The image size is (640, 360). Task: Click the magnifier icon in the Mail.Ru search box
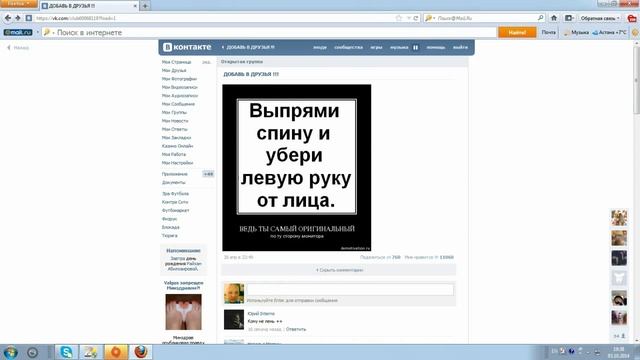coord(540,18)
